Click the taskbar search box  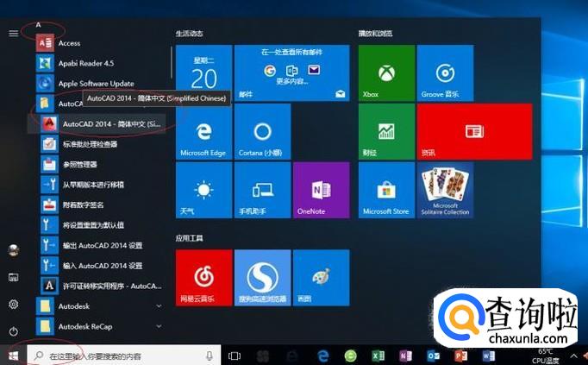(124, 356)
